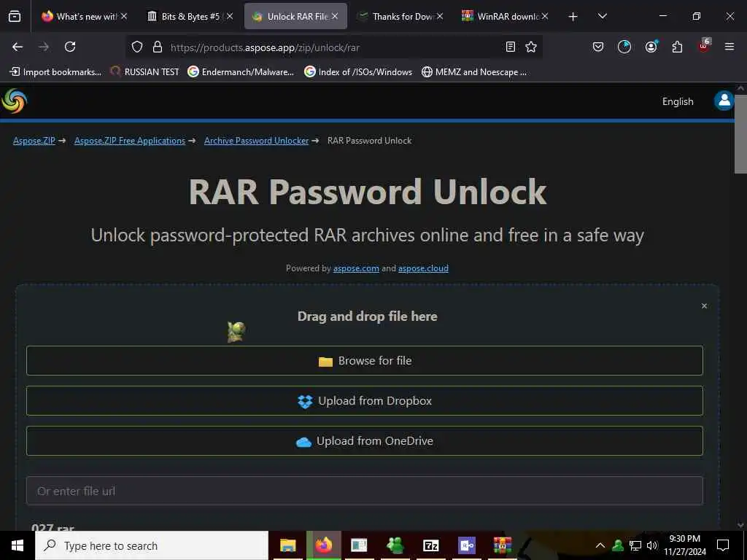The image size is (747, 560).
Task: Go back to the previous page
Action: (x=18, y=47)
